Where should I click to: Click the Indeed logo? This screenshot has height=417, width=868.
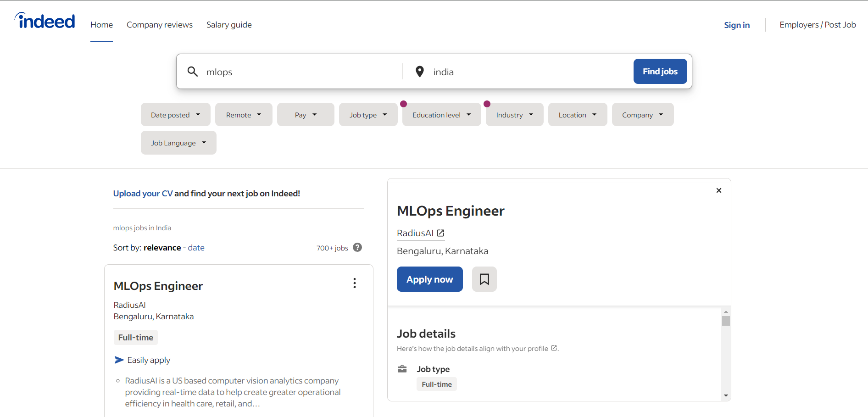coord(45,21)
